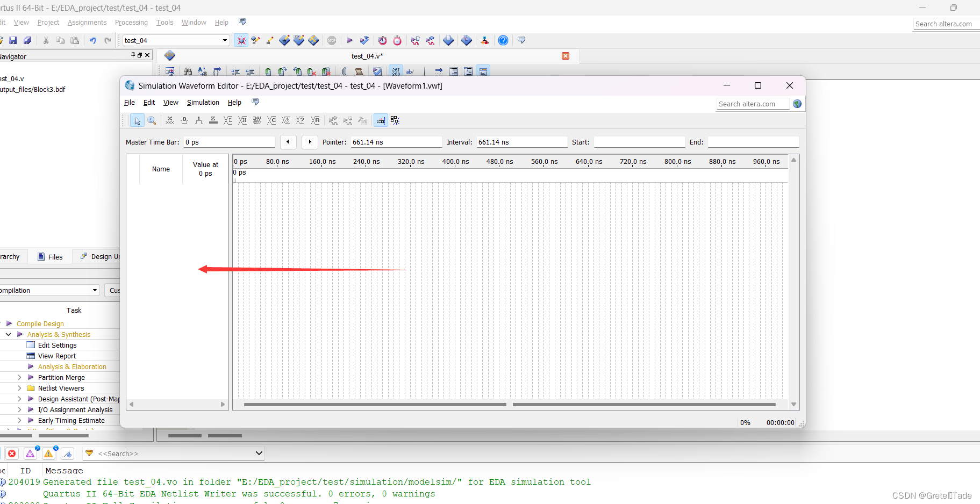
Task: Open File menu in Simulation Waveform Editor
Action: 130,103
